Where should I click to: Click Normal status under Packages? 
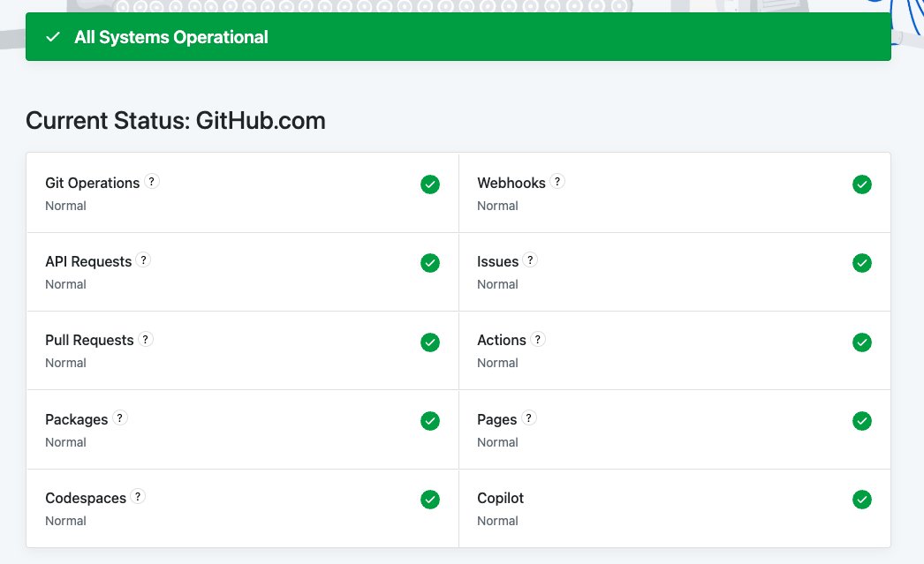[65, 443]
